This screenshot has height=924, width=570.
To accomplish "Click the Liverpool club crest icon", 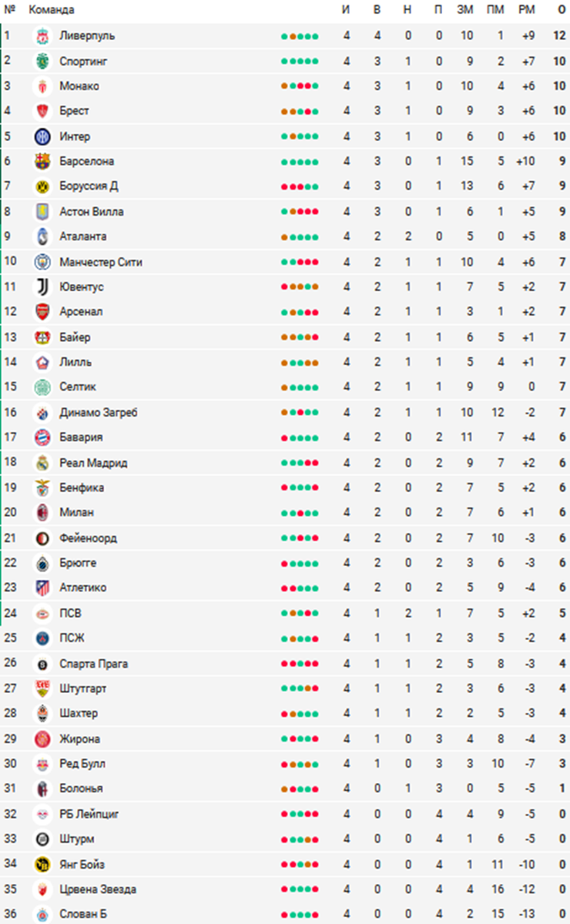I will (x=42, y=35).
